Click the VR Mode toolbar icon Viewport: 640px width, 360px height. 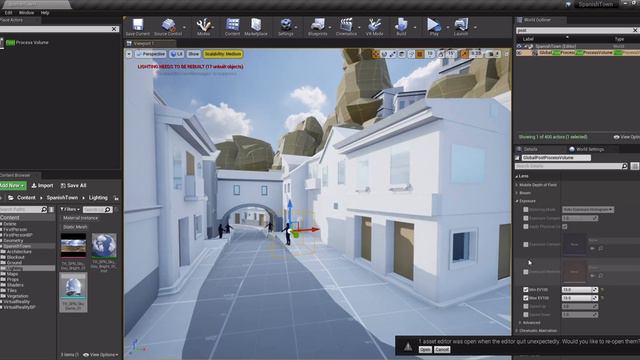(x=374, y=25)
